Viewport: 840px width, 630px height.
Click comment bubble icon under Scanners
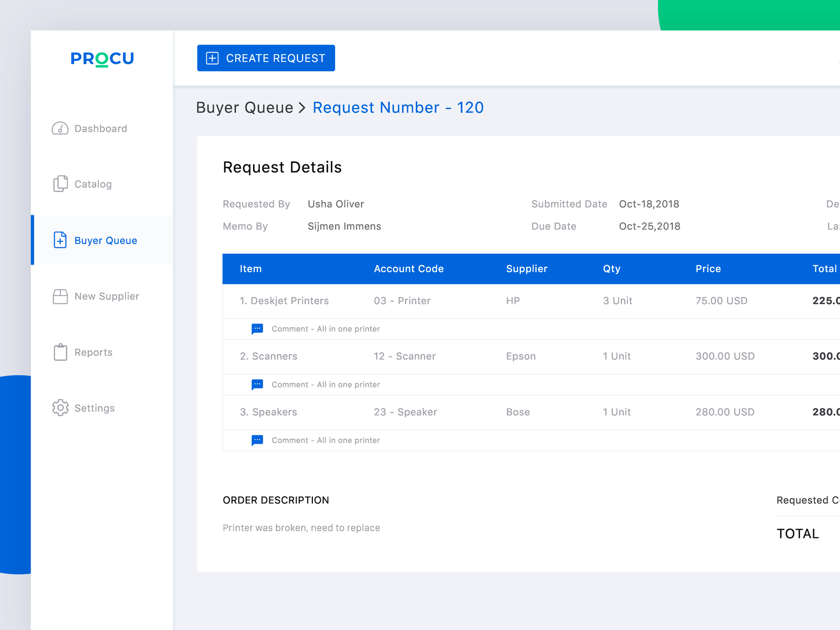(x=257, y=385)
